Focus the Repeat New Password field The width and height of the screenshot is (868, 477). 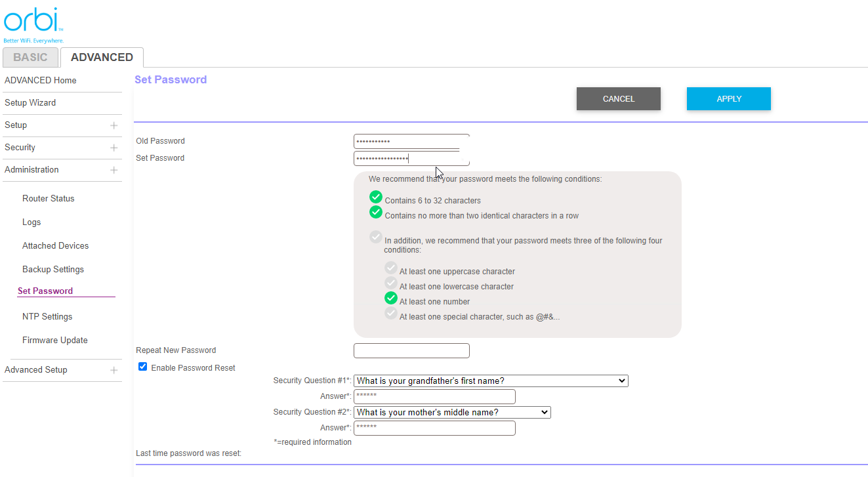click(411, 350)
